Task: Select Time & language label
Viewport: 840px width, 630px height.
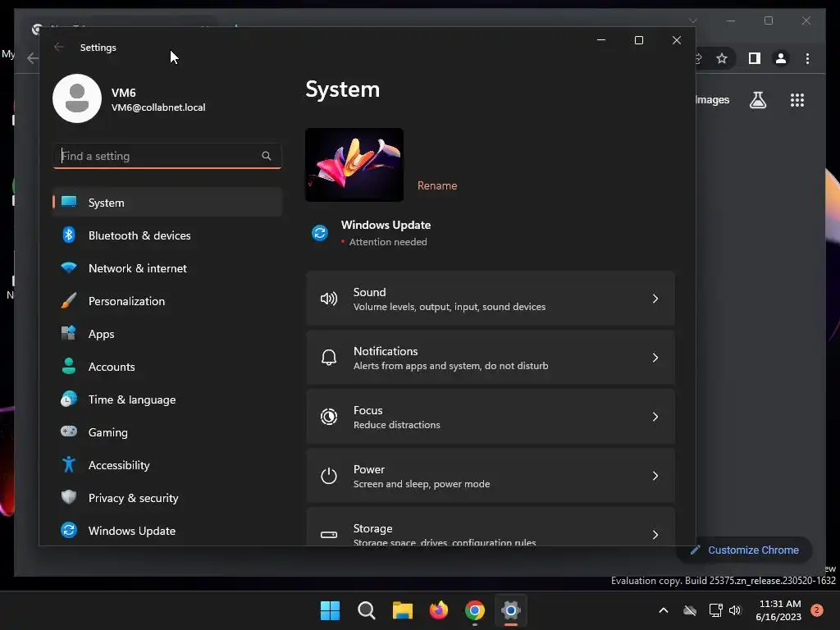Action: coord(132,399)
